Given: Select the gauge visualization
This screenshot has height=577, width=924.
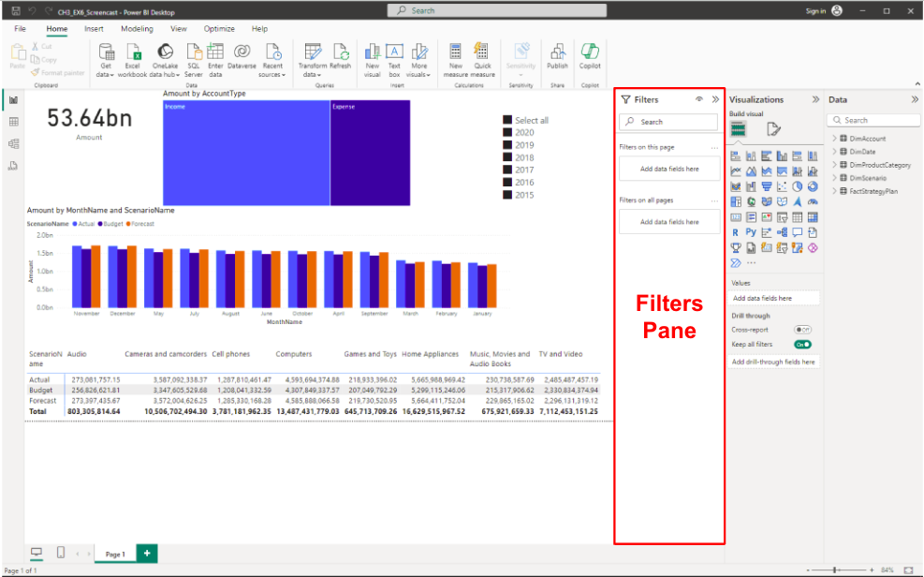Looking at the screenshot, I should tap(813, 202).
